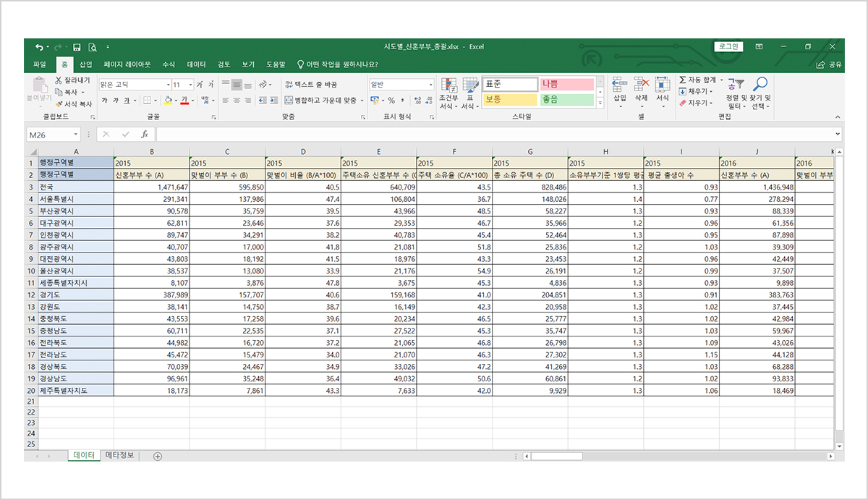Screen dimensions: 868x500
Task: Click the AutoSum (자동 합계) sigma icon
Action: click(x=683, y=80)
